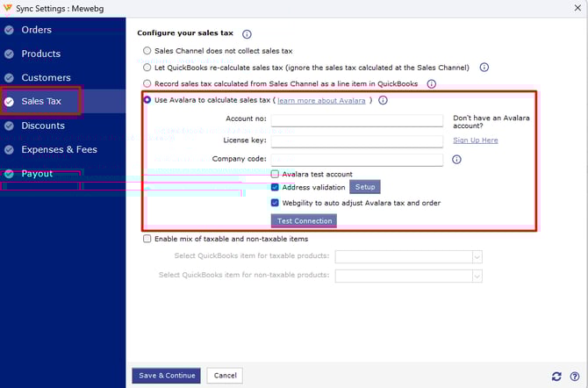Click the checkmark icon beside Products
The image size is (588, 388).
point(9,54)
